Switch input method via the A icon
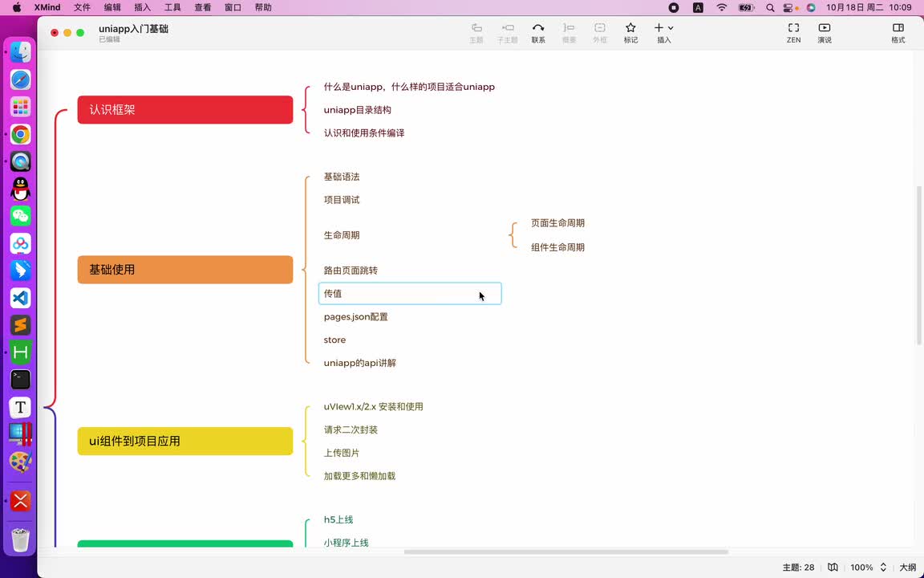 pyautogui.click(x=699, y=8)
